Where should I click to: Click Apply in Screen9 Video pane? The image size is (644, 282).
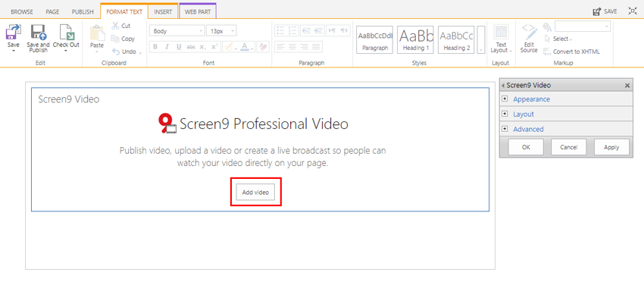[611, 147]
